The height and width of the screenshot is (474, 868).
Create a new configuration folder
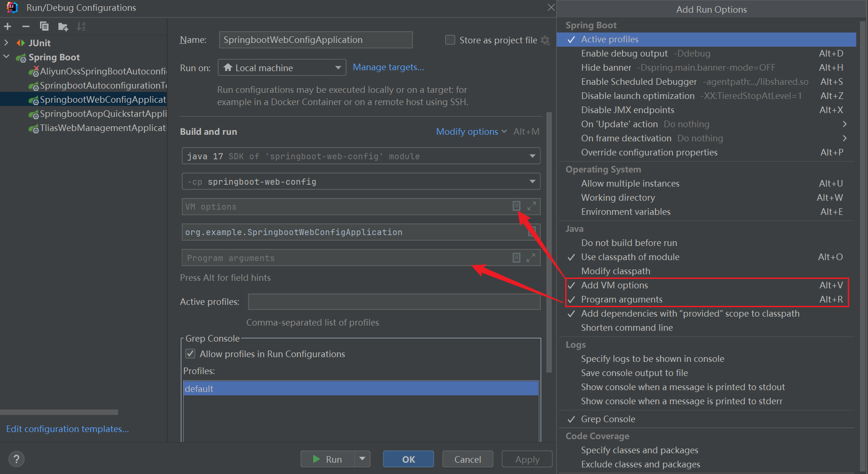point(63,26)
